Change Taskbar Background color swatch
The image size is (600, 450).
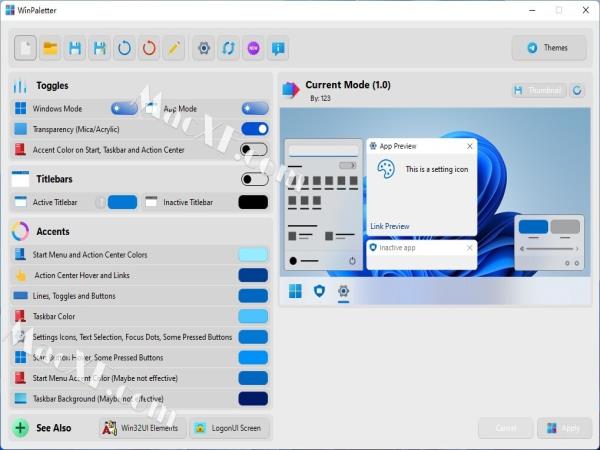(x=253, y=398)
